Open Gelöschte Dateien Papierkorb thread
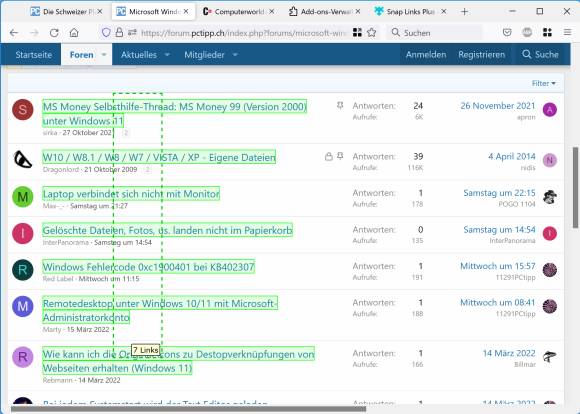Image resolution: width=580 pixels, height=414 pixels. 167,230
